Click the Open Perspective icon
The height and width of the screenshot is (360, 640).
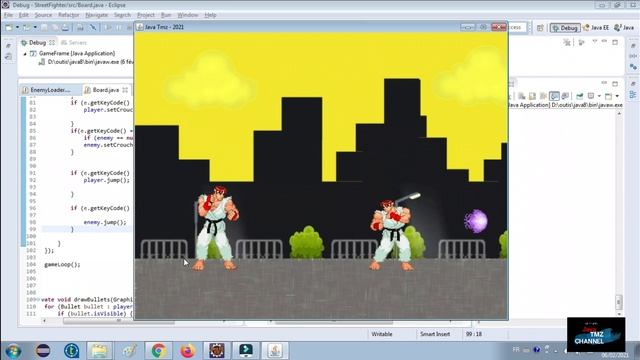[540, 28]
